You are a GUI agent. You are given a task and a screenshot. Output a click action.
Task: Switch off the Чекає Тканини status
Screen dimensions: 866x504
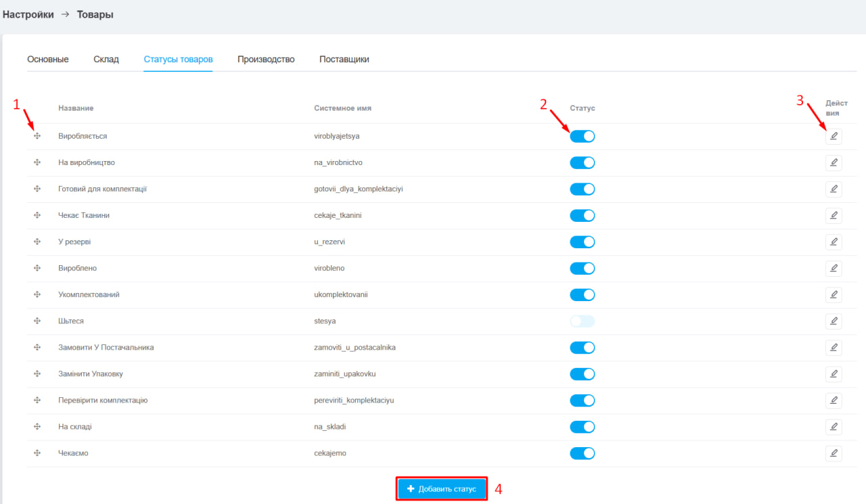click(x=583, y=215)
